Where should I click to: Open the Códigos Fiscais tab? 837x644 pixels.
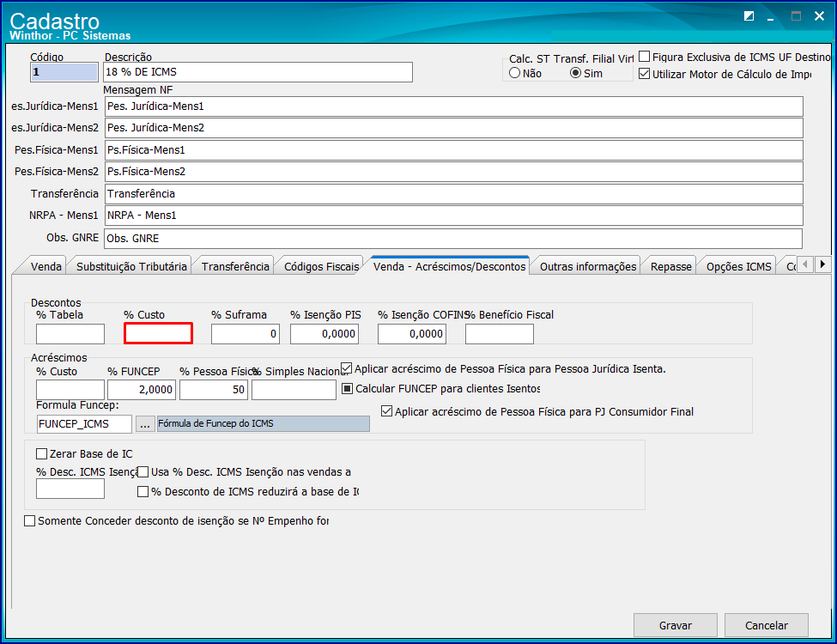[321, 266]
